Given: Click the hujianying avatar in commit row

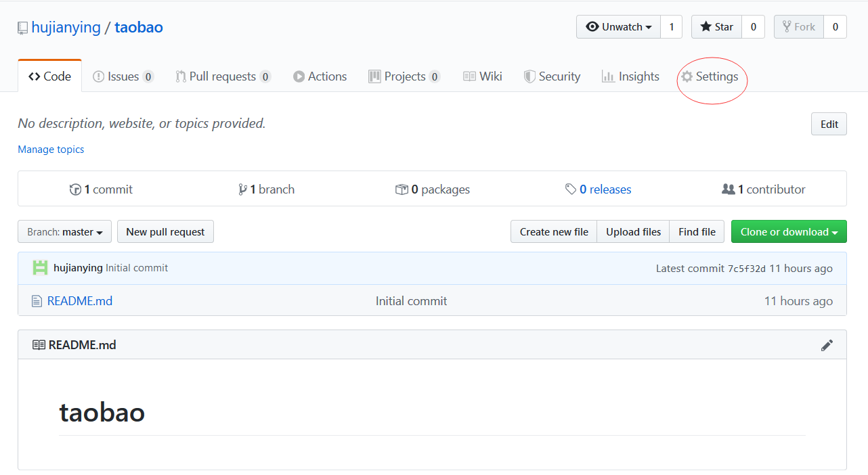Looking at the screenshot, I should 40,268.
